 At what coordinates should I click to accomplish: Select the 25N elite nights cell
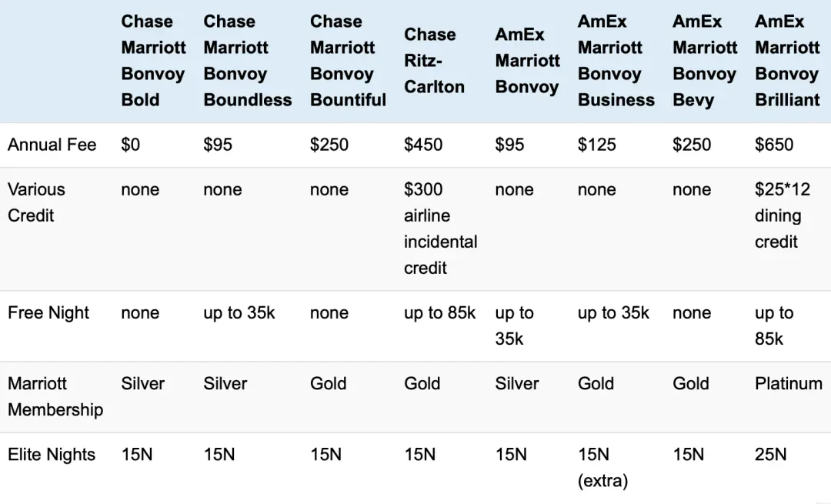(770, 455)
